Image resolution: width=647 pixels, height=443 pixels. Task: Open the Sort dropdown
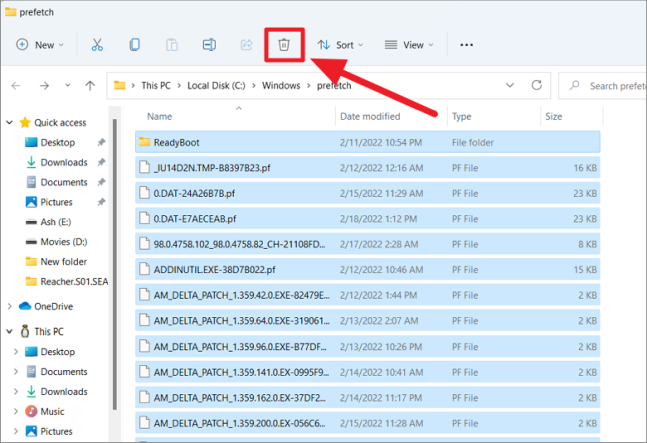pos(340,45)
